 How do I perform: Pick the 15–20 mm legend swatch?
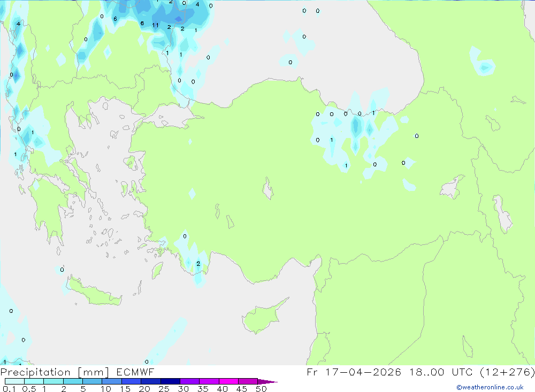point(131,381)
